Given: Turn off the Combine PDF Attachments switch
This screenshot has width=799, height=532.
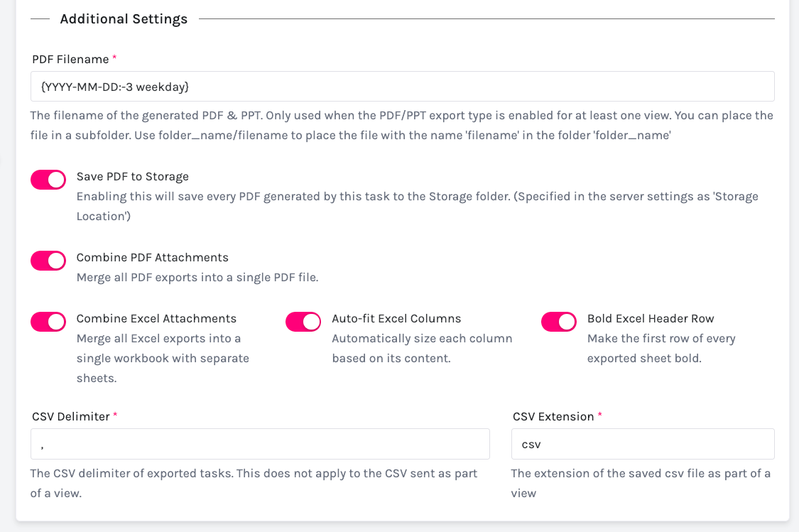Looking at the screenshot, I should coord(48,261).
